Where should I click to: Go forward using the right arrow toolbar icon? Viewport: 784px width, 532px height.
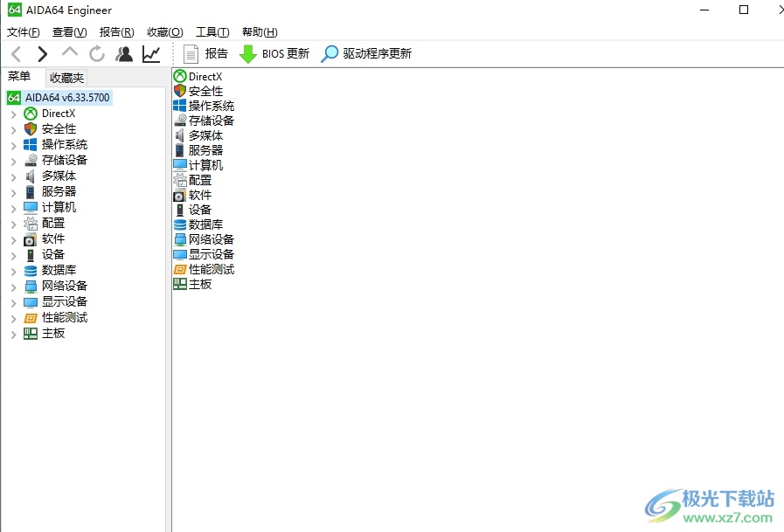pos(43,54)
